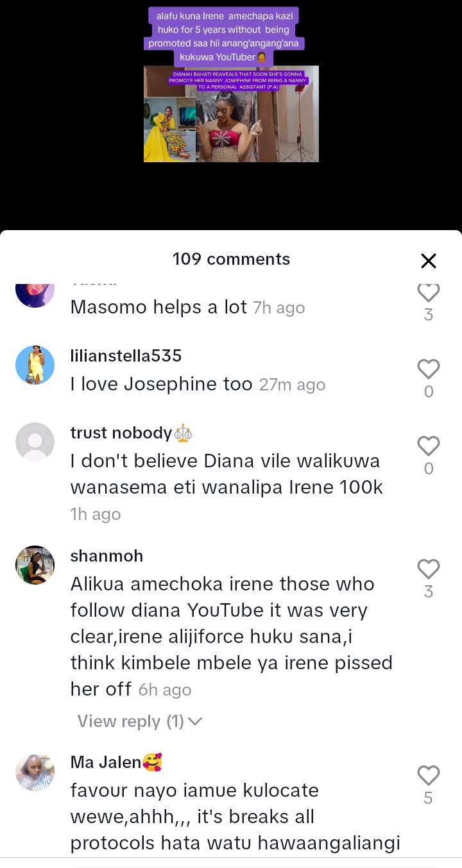
Task: Tap the video thumbnail of woman in yellow dress
Action: point(169,129)
